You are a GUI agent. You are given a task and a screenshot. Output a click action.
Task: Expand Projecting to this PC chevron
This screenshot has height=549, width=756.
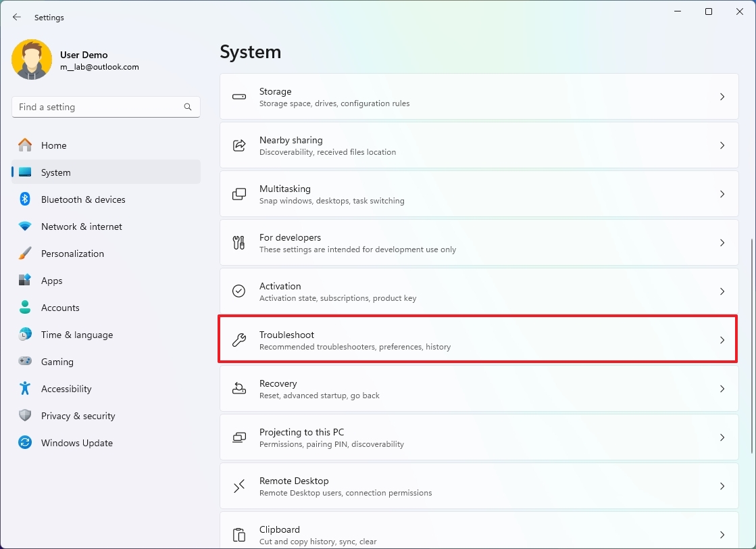[722, 437]
